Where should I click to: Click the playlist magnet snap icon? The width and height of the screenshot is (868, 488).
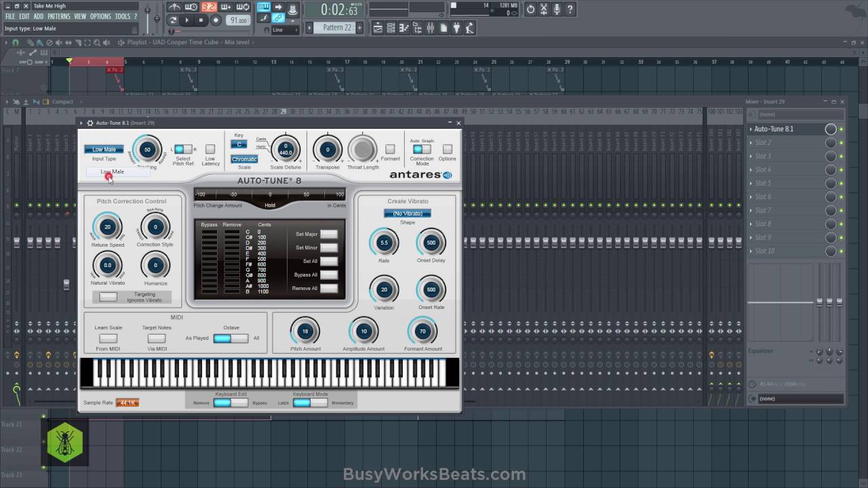16,43
